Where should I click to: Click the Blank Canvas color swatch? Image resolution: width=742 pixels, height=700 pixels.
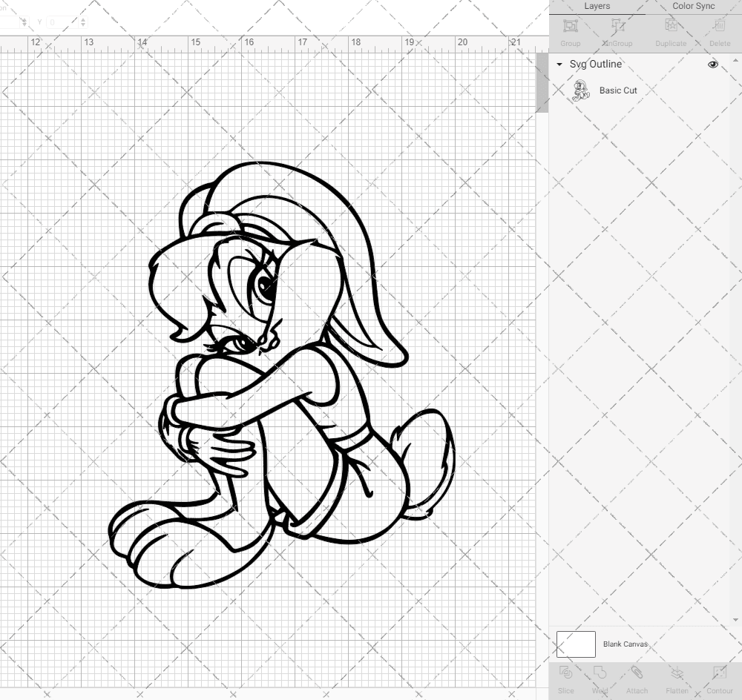[576, 644]
